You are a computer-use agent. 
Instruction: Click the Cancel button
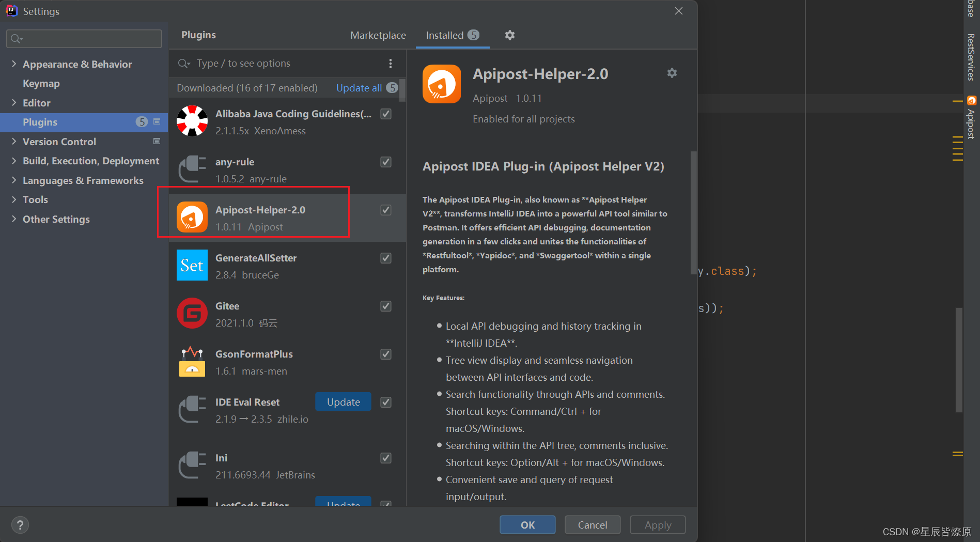point(593,525)
